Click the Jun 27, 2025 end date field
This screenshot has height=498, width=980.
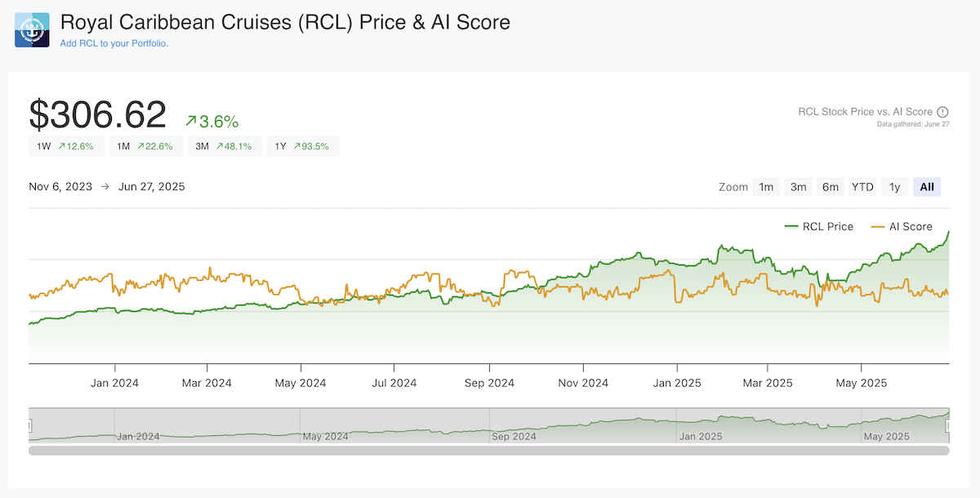coord(152,186)
